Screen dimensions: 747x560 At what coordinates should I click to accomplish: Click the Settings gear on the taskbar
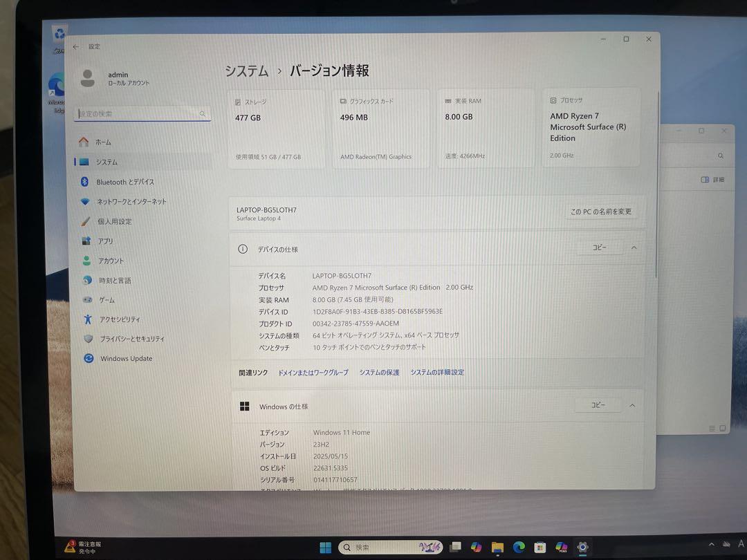pyautogui.click(x=582, y=547)
